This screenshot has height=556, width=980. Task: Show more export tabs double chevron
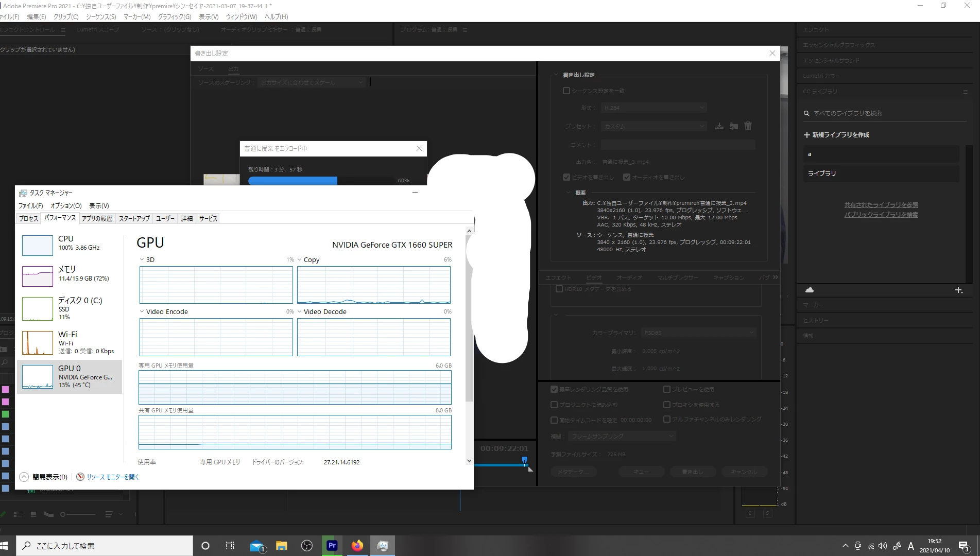point(775,277)
